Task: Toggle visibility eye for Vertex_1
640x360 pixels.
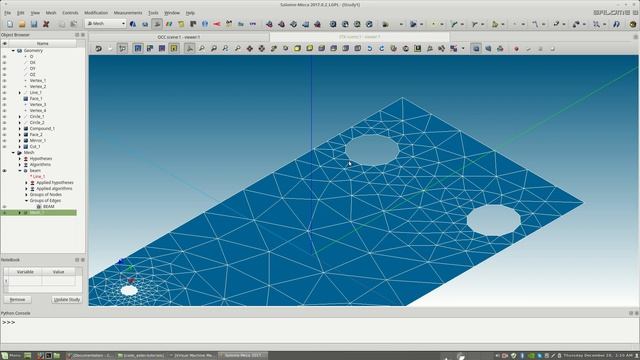Action: pyautogui.click(x=4, y=81)
